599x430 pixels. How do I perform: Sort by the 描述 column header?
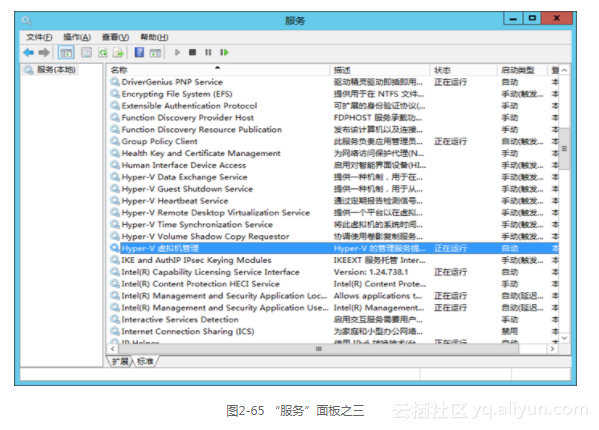380,70
